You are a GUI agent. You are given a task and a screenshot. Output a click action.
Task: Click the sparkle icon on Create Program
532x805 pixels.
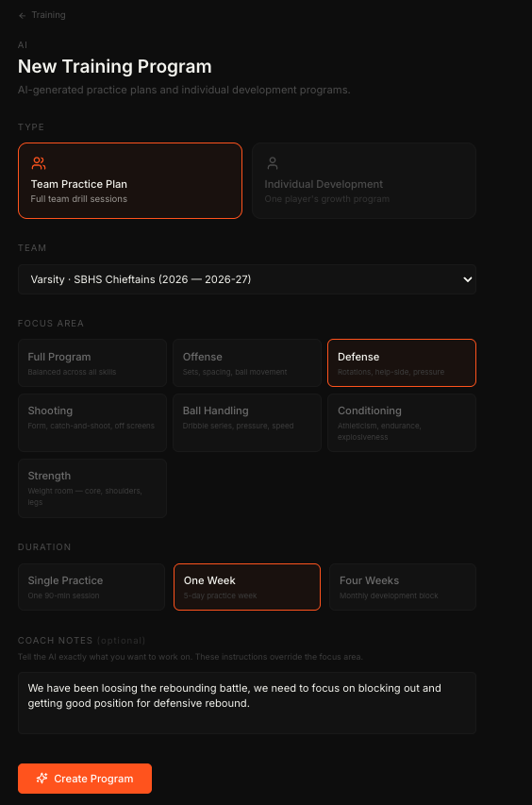point(42,779)
